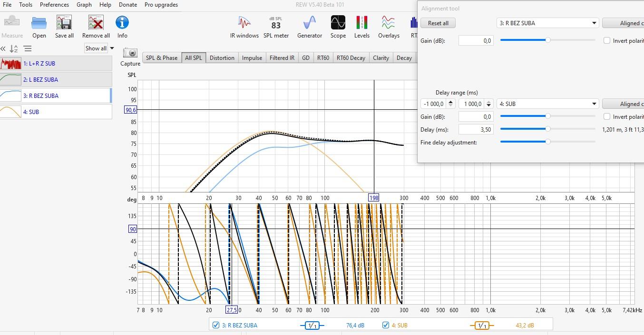Screen dimensions: 644x335
Task: Uncheck the 3: R BEZ SUBA trace checkbox
Action: (216, 325)
